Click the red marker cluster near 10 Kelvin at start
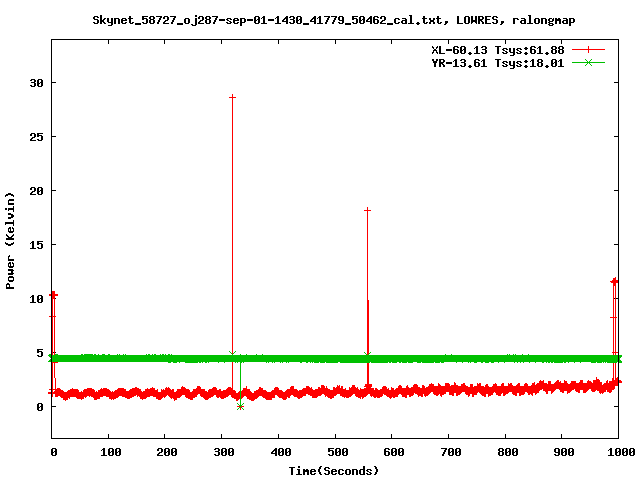Viewport: 640px width, 480px height. click(53, 295)
